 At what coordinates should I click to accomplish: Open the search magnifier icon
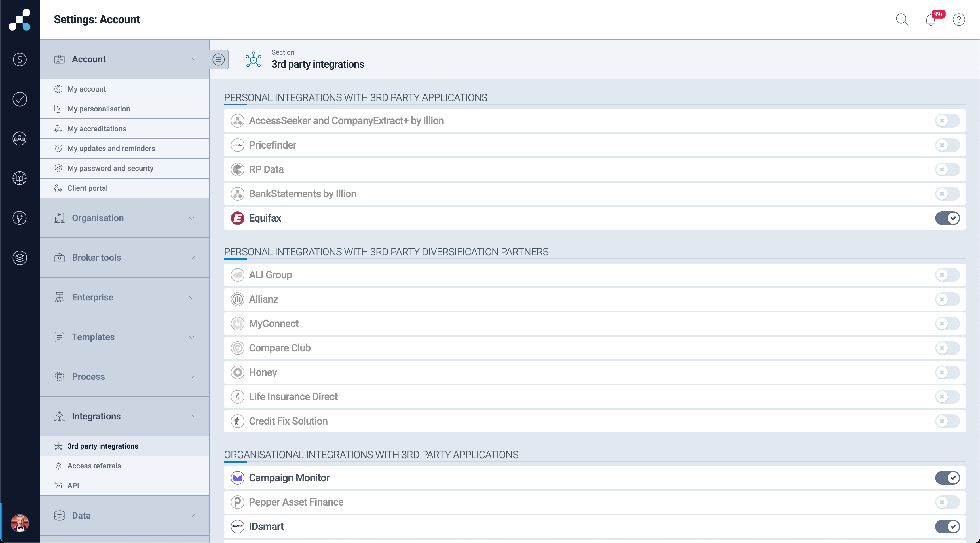pos(902,19)
